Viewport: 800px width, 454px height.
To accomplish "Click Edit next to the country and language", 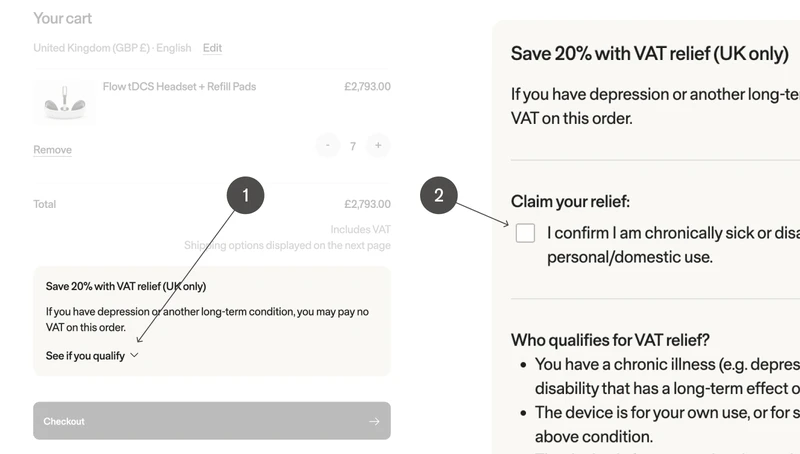I will pos(212,48).
